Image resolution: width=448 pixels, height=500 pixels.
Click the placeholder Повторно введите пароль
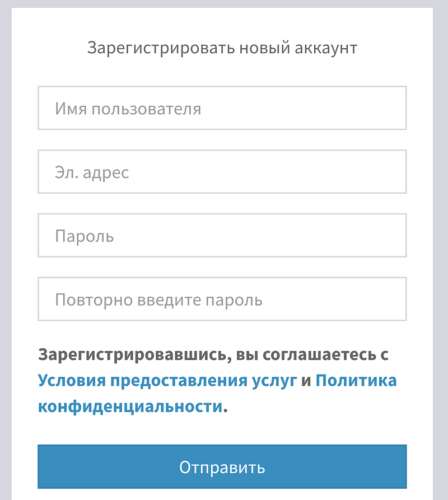coord(158,300)
